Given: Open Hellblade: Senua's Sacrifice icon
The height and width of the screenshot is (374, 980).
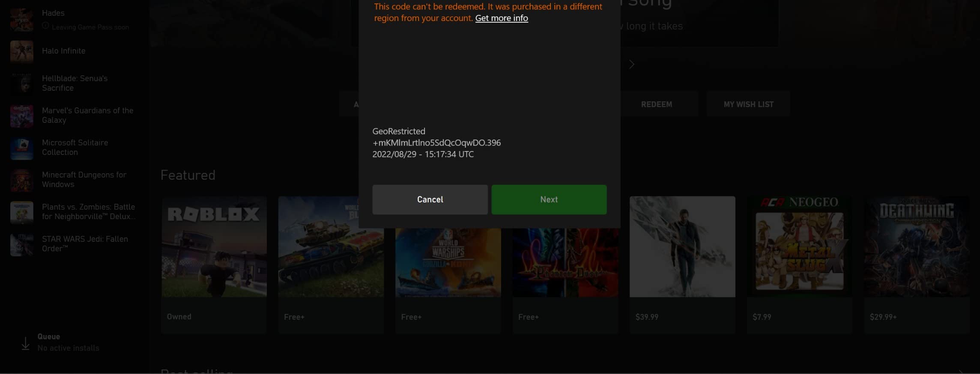Looking at the screenshot, I should [22, 83].
